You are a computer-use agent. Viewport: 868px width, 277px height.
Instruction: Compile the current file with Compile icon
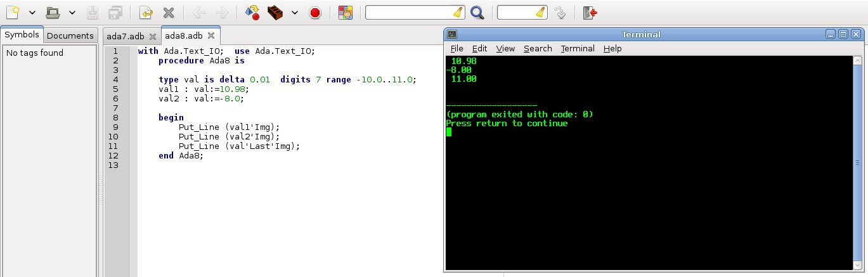[x=252, y=12]
